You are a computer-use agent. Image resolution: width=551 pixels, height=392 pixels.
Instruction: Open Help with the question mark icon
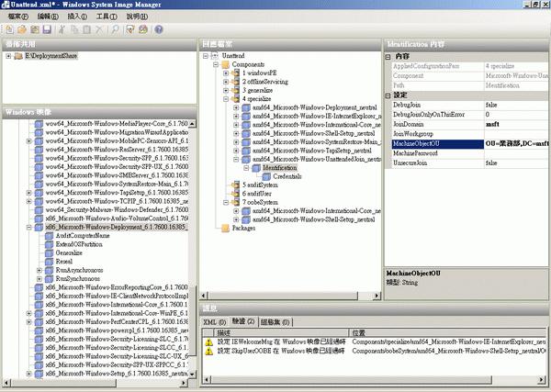pyautogui.click(x=159, y=30)
